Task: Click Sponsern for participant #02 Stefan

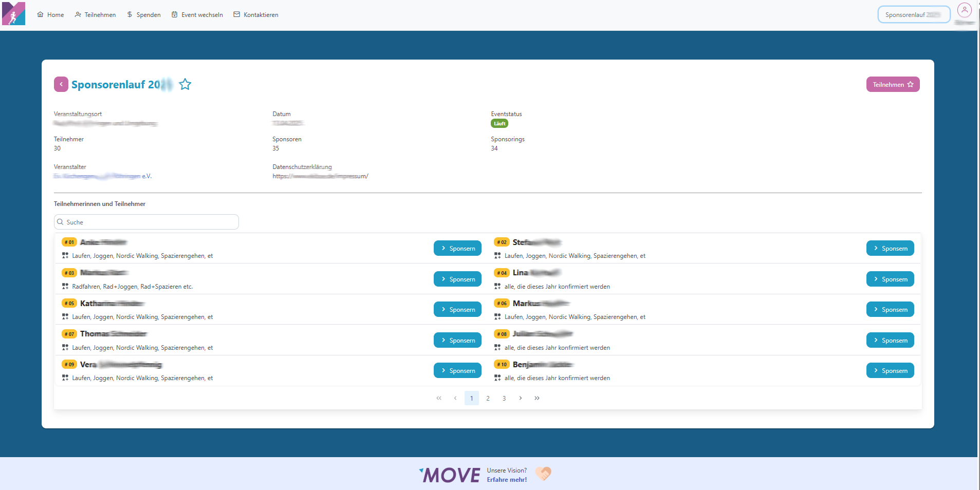Action: (x=890, y=248)
